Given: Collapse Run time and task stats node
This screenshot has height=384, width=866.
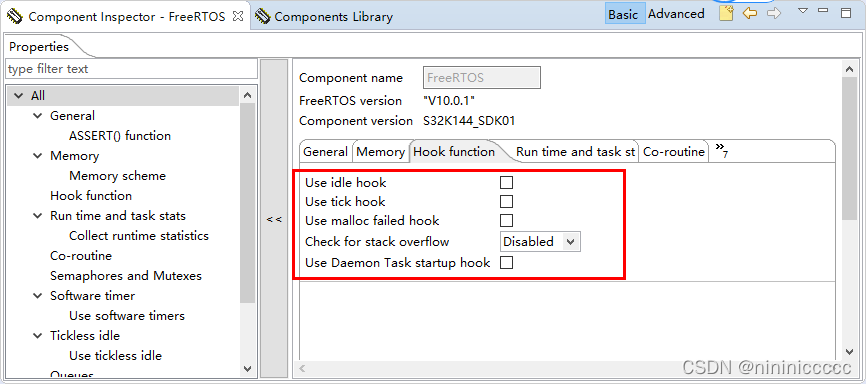Looking at the screenshot, I should tap(38, 215).
